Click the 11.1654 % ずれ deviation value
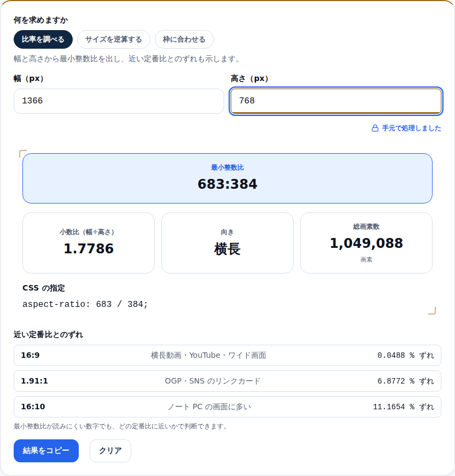Screen dimensions: 455x476 click(x=404, y=407)
